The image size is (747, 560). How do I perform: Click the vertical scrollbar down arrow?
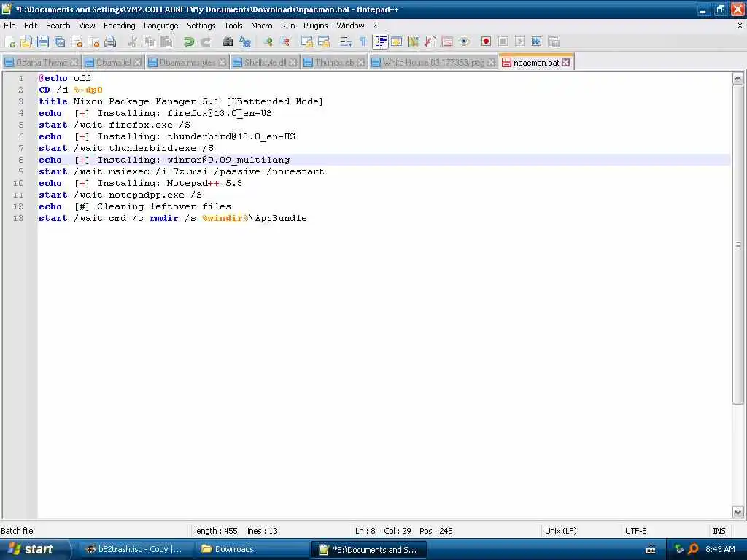pos(738,513)
